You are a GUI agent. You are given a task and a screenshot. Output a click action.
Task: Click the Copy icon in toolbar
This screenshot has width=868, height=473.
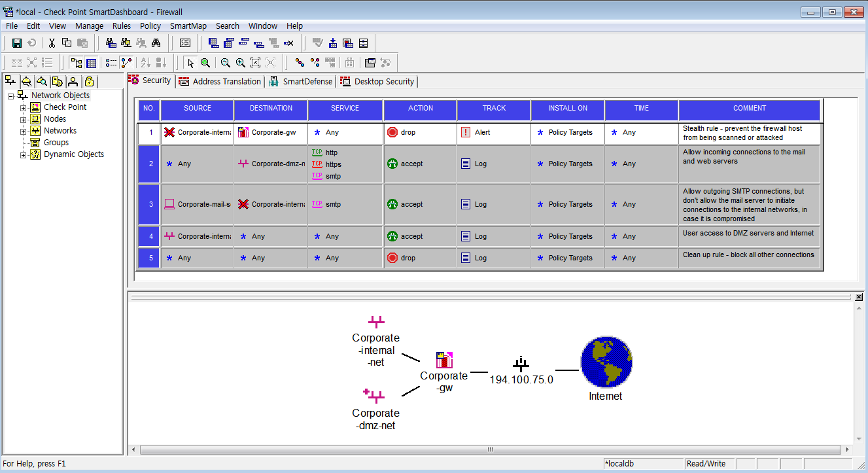67,43
